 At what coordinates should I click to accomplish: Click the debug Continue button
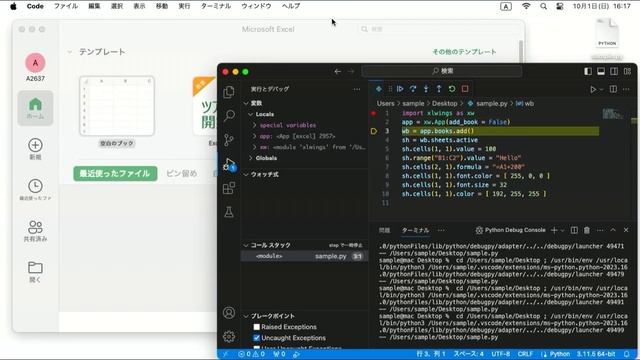(x=400, y=89)
